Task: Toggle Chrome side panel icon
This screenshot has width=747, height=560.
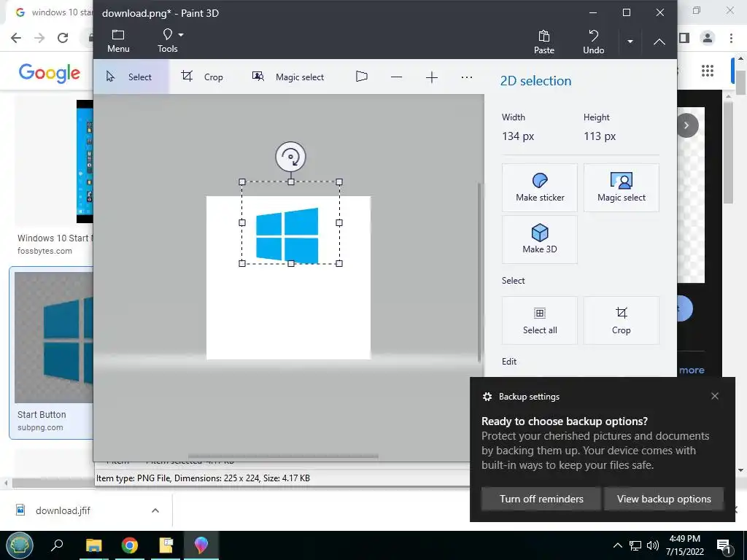Action: [684, 38]
